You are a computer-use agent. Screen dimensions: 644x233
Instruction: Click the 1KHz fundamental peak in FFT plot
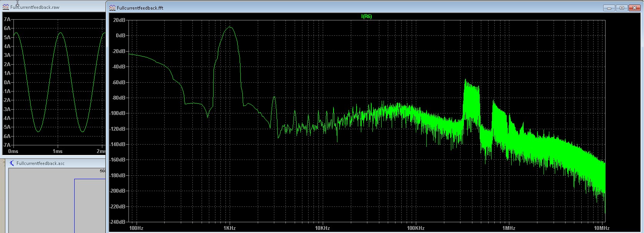[230, 27]
